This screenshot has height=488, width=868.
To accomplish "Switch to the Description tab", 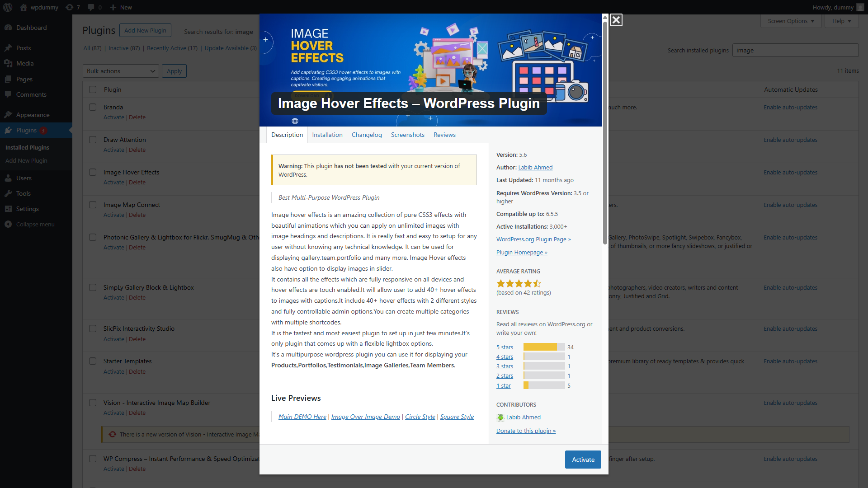I will [x=287, y=135].
